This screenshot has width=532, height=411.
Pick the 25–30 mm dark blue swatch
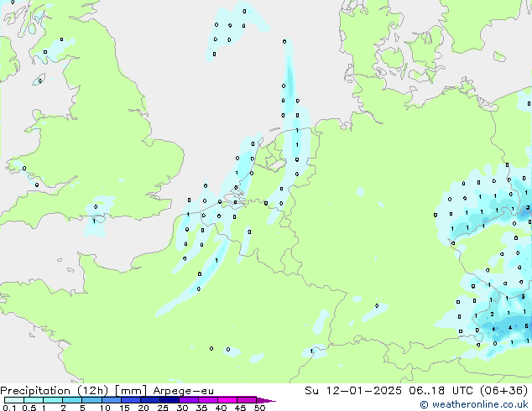tap(169, 400)
